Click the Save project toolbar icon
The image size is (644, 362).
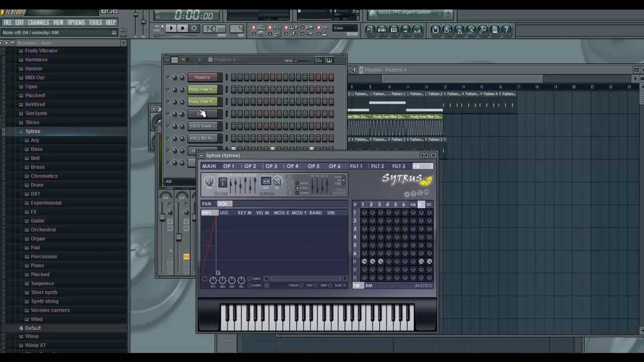coord(447,30)
